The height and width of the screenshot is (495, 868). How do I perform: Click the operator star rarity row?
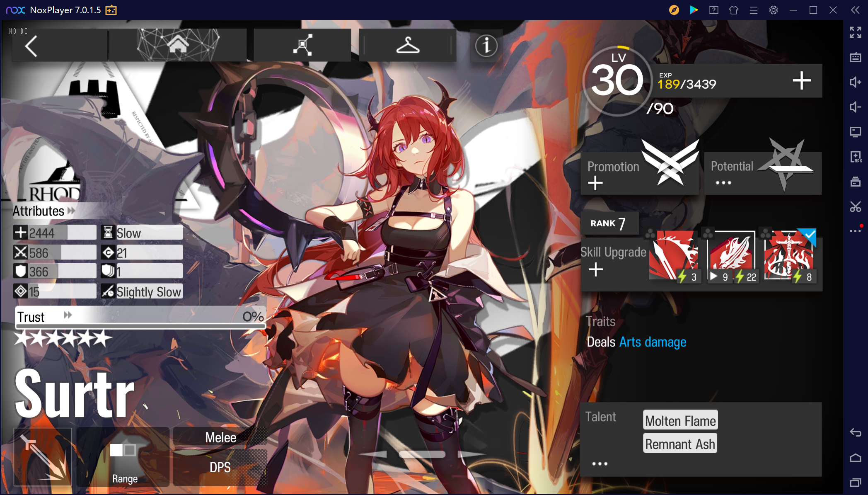click(63, 338)
